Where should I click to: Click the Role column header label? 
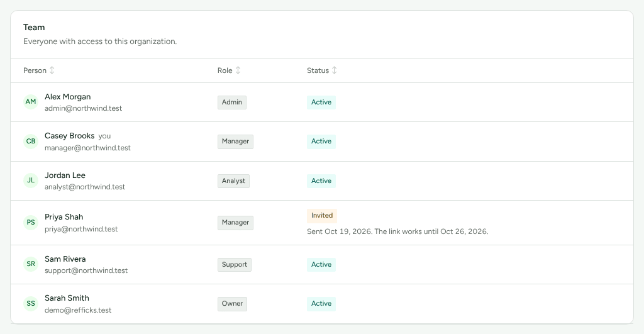(x=225, y=70)
